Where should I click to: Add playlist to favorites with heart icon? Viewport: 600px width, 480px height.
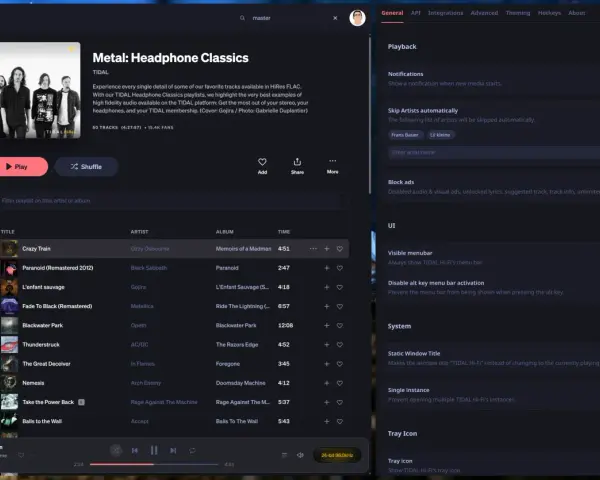pyautogui.click(x=262, y=166)
